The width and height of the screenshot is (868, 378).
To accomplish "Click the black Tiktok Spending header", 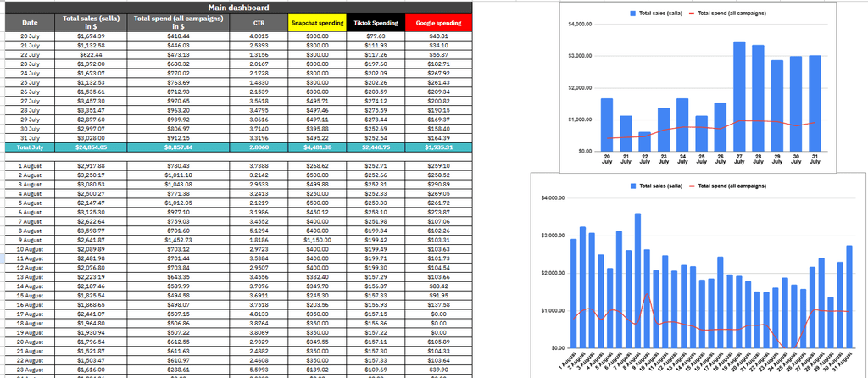I will pyautogui.click(x=376, y=23).
